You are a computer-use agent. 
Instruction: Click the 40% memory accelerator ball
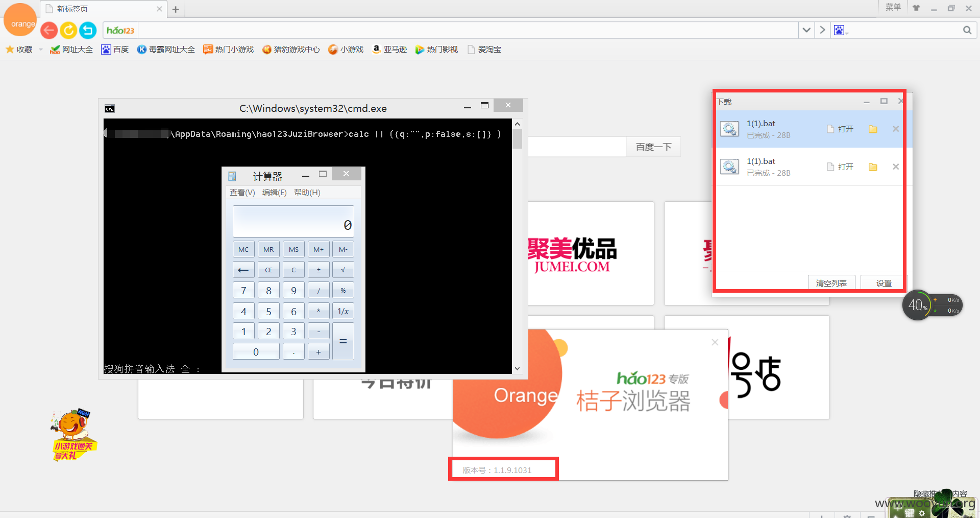pos(917,305)
